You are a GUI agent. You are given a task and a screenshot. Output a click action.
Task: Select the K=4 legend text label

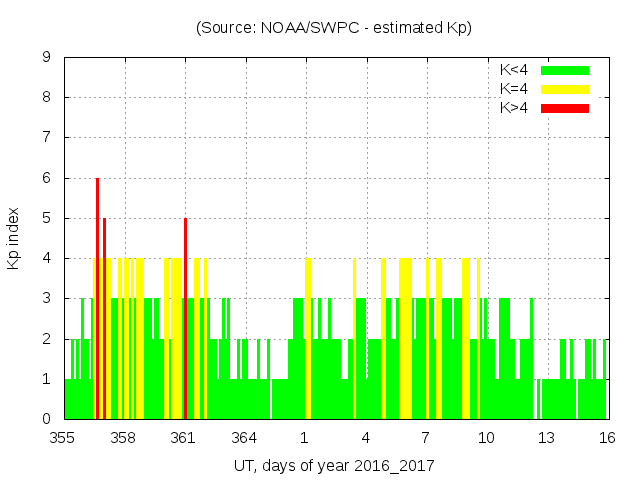click(x=516, y=89)
